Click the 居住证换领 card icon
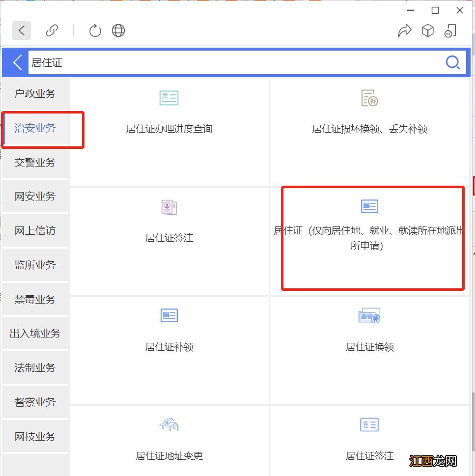Viewport: 475px width, 476px height. click(369, 315)
